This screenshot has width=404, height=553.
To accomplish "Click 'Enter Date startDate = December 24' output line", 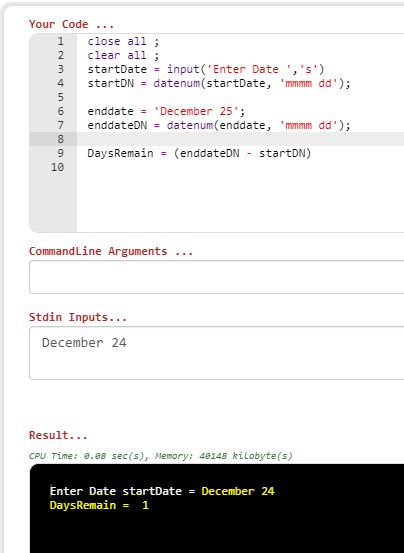I will 162,491.
